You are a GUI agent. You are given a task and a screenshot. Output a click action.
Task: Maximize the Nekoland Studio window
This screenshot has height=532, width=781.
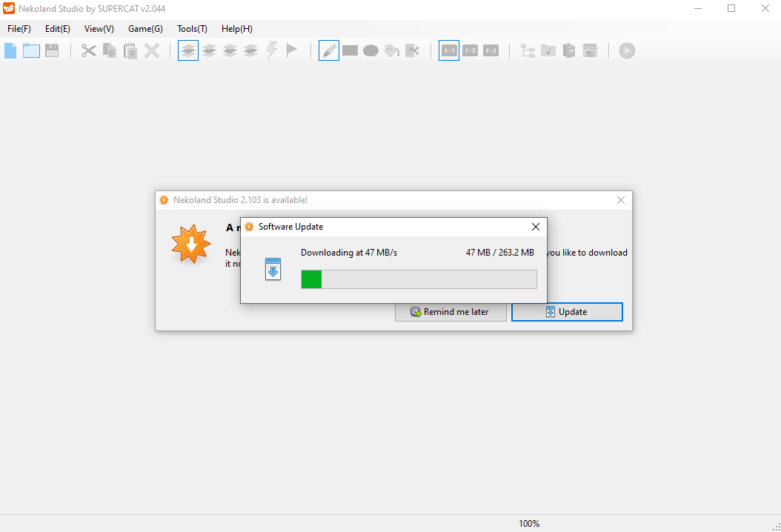[731, 8]
